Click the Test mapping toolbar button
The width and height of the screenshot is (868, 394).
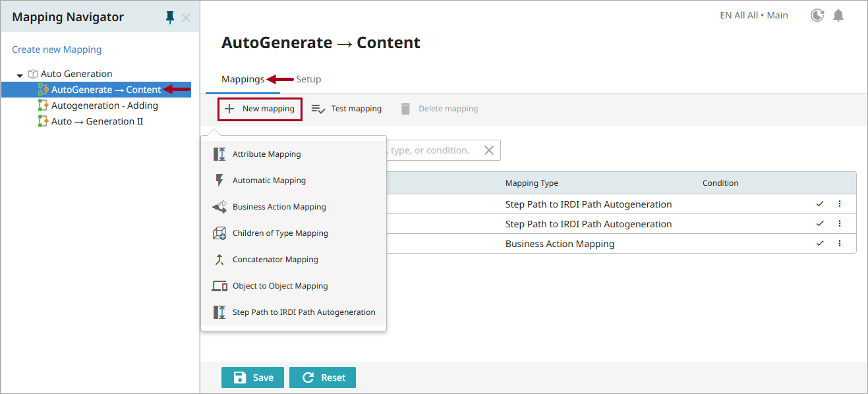(x=347, y=109)
